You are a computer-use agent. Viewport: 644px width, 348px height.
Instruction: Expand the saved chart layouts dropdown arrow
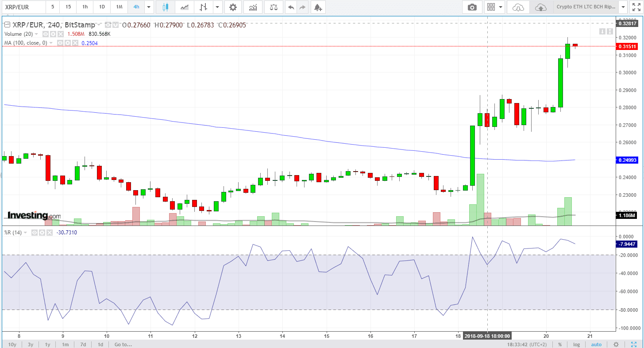coord(623,7)
